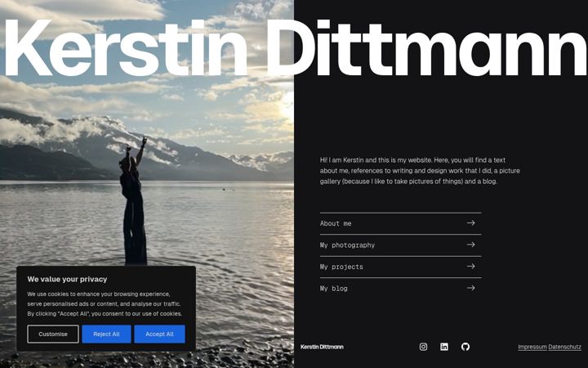
Task: Reject All cookies
Action: [x=106, y=334]
